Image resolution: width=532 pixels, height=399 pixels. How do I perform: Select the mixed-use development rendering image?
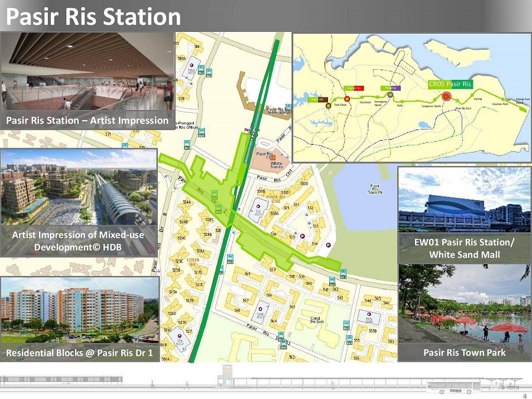pos(79,186)
